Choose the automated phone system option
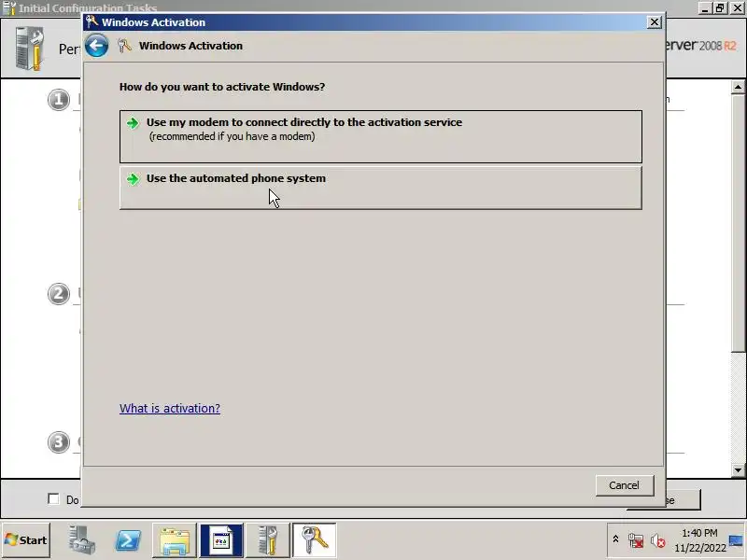747x560 pixels. click(x=381, y=188)
